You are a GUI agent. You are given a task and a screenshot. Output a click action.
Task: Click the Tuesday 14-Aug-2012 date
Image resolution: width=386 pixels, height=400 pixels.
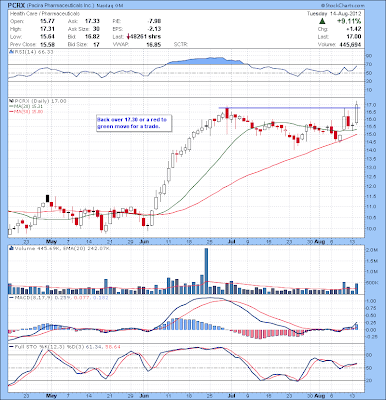(334, 14)
